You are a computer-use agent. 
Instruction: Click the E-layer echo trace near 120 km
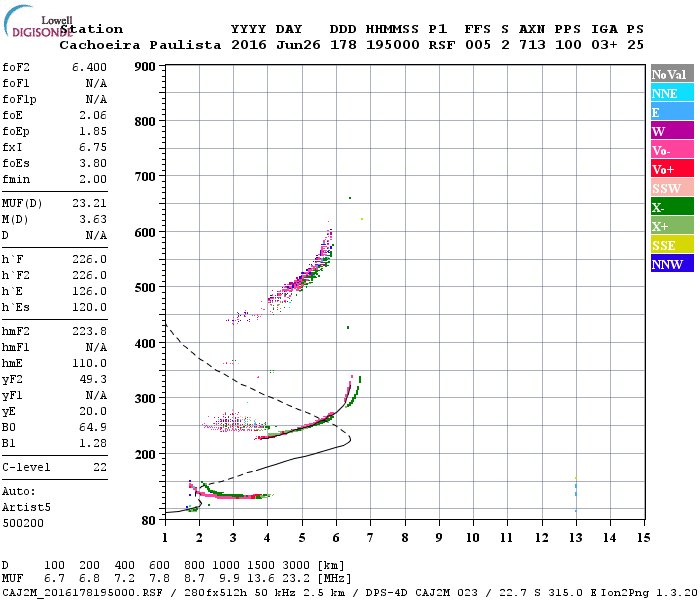point(228,495)
